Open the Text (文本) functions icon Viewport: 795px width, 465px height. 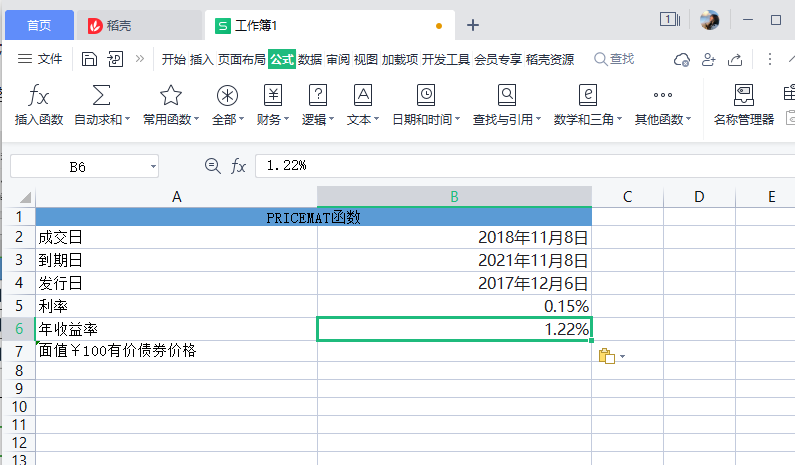click(x=363, y=95)
